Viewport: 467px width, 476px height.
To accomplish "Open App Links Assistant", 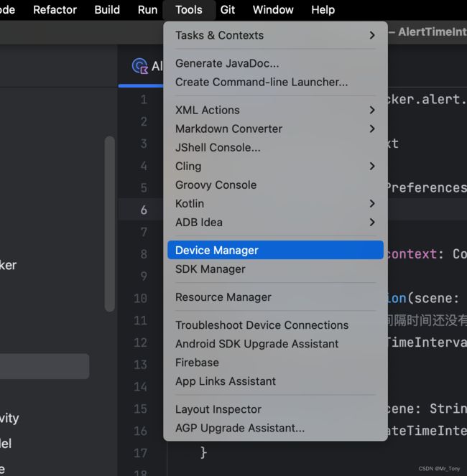I will pyautogui.click(x=275, y=381).
